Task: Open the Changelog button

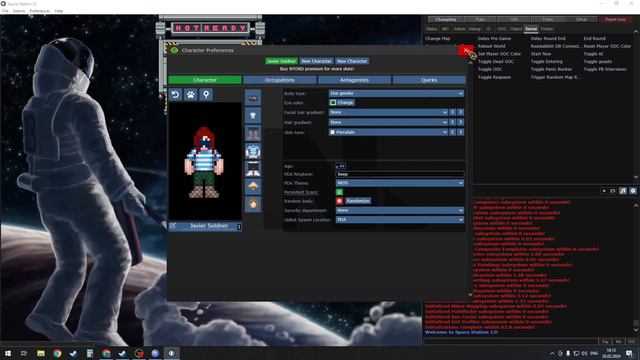Action: pos(446,19)
